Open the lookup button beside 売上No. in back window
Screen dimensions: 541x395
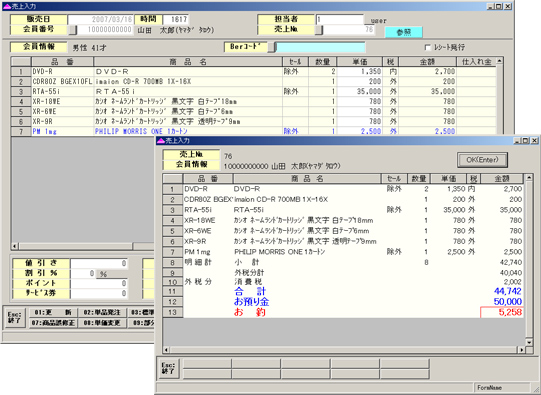click(319, 30)
